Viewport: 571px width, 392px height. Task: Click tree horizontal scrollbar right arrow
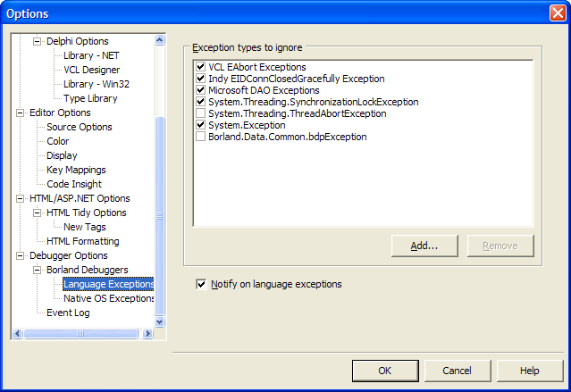coord(147,333)
